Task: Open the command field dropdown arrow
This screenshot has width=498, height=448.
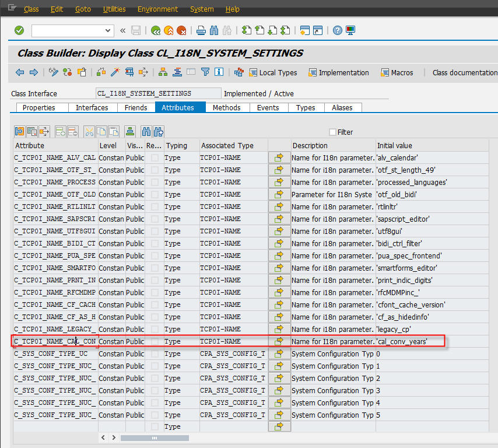Action: tap(108, 30)
